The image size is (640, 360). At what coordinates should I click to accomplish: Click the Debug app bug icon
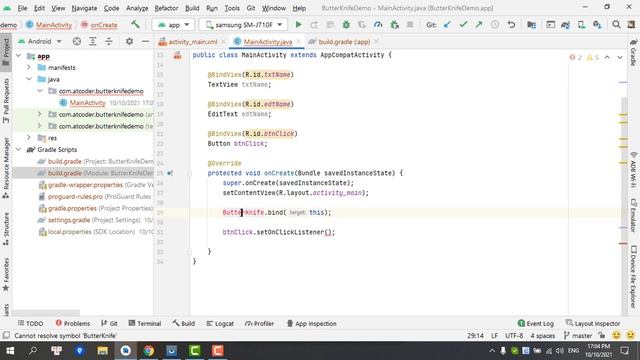(346, 25)
